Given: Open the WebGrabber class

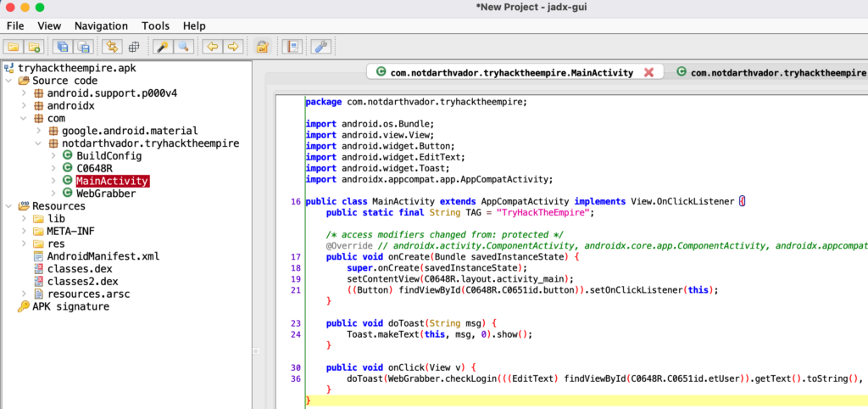Looking at the screenshot, I should click(x=106, y=193).
